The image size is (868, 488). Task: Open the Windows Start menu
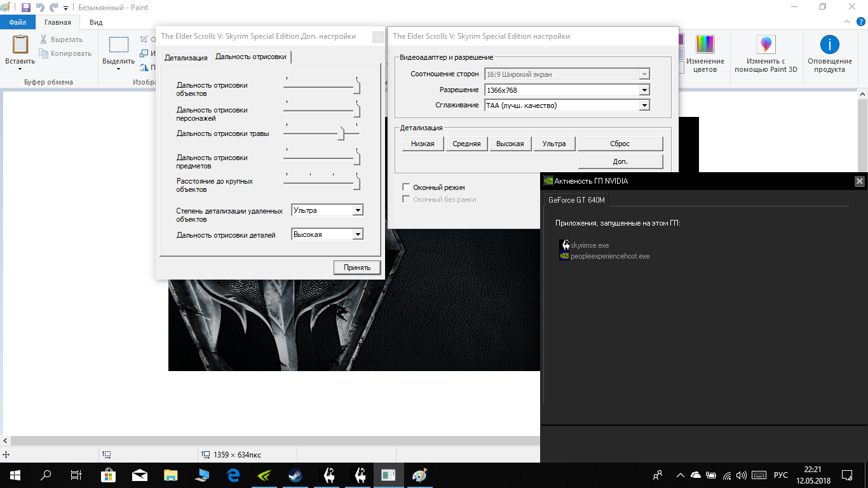(x=15, y=475)
